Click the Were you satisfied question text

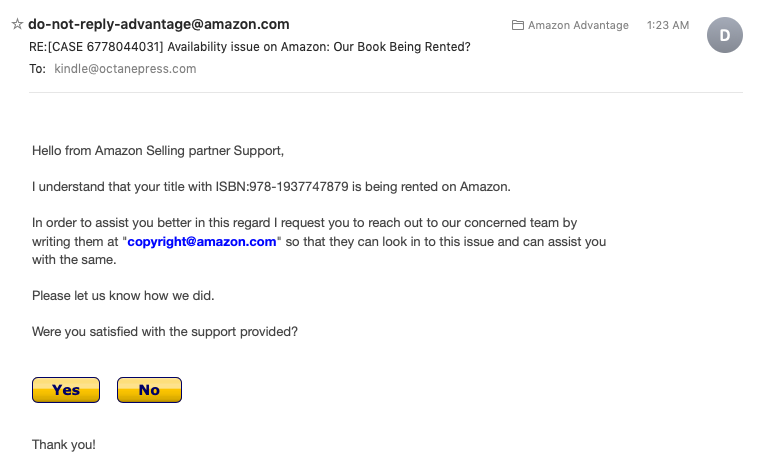pyautogui.click(x=165, y=332)
